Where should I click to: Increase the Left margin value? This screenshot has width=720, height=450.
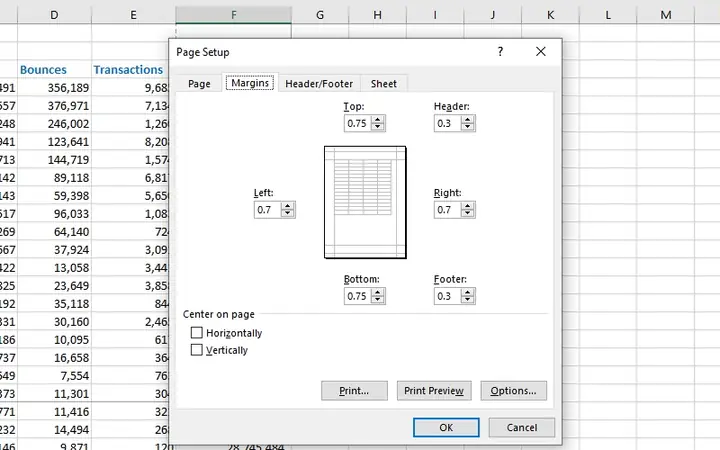click(288, 206)
